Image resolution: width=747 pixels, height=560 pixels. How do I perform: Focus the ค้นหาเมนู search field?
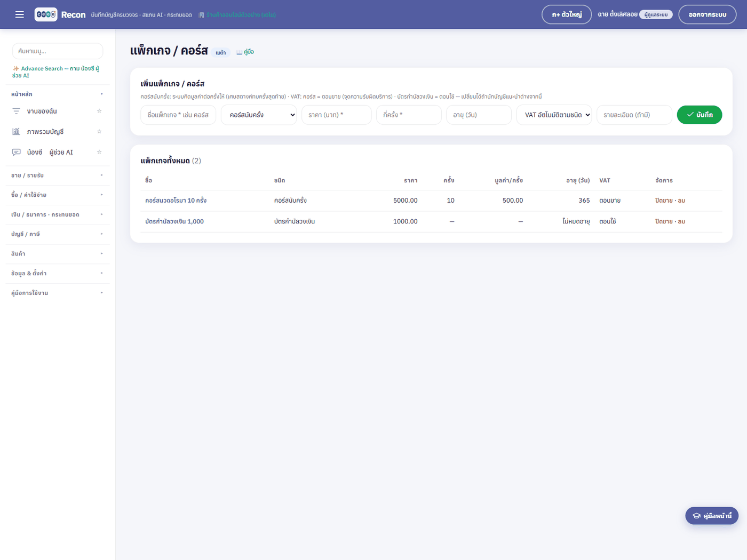[58, 51]
